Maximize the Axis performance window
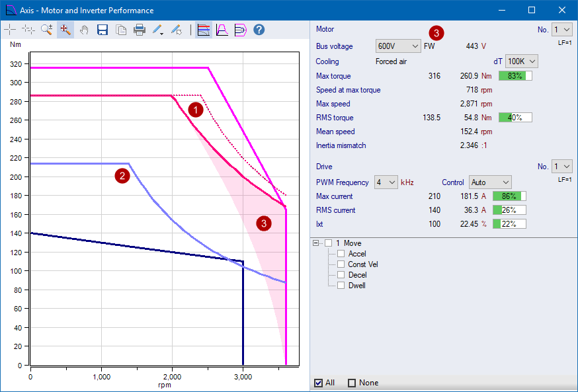 pos(532,10)
